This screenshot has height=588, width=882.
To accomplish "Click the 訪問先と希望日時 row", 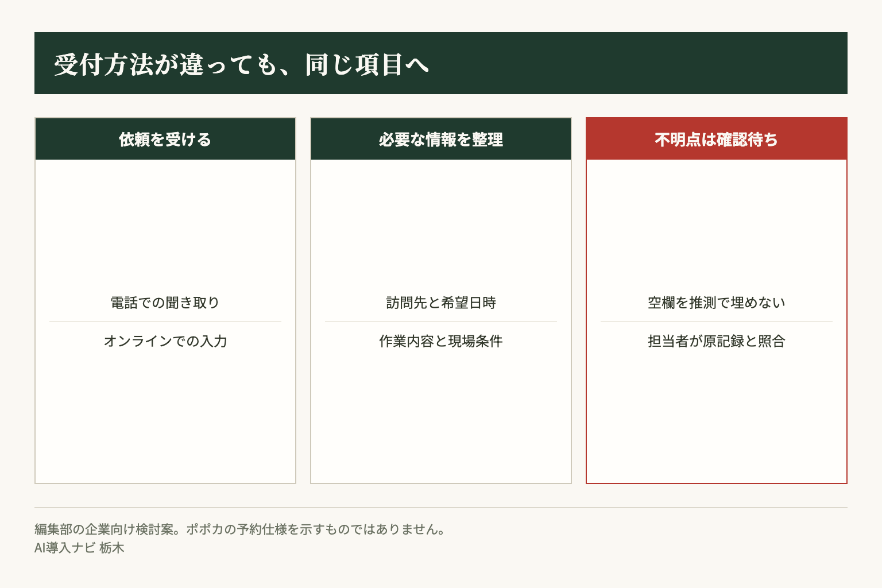I will [x=441, y=303].
